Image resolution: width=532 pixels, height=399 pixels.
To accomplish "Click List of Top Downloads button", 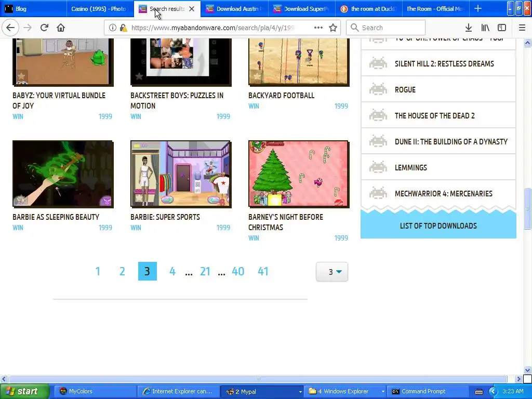I will click(438, 225).
